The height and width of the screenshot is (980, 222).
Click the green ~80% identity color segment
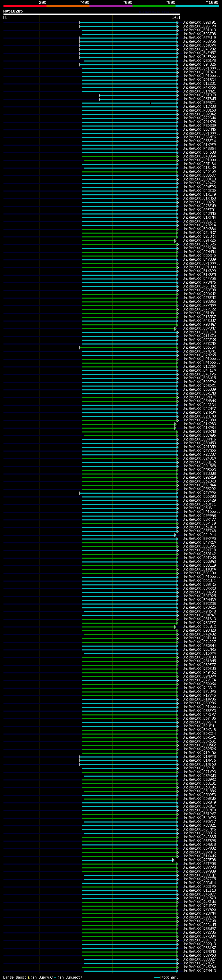(x=154, y=6)
